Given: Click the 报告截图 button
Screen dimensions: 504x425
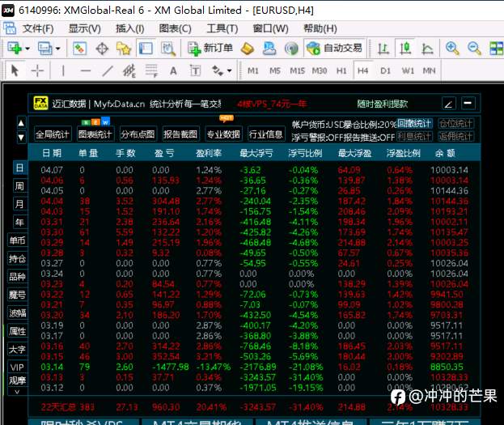Looking at the screenshot, I should 180,134.
